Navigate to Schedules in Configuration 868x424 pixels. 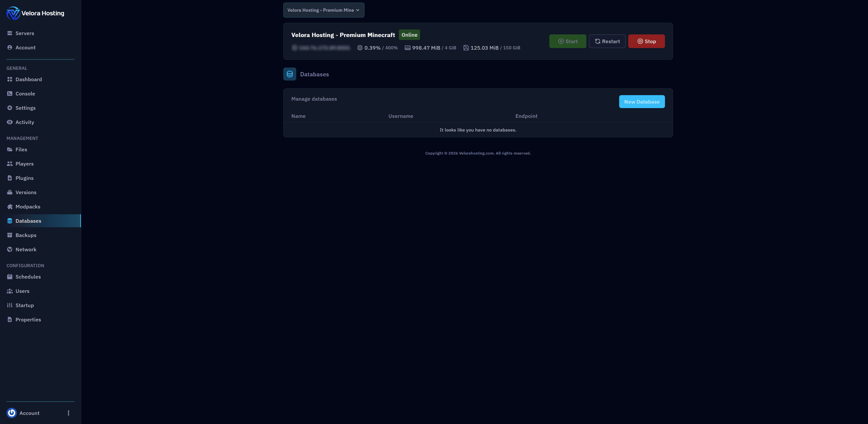[x=28, y=277]
